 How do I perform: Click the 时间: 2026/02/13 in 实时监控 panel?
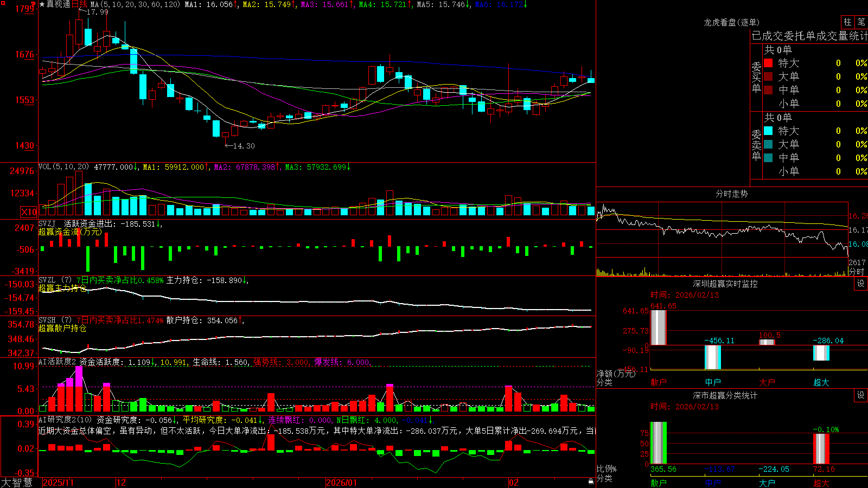(x=685, y=295)
